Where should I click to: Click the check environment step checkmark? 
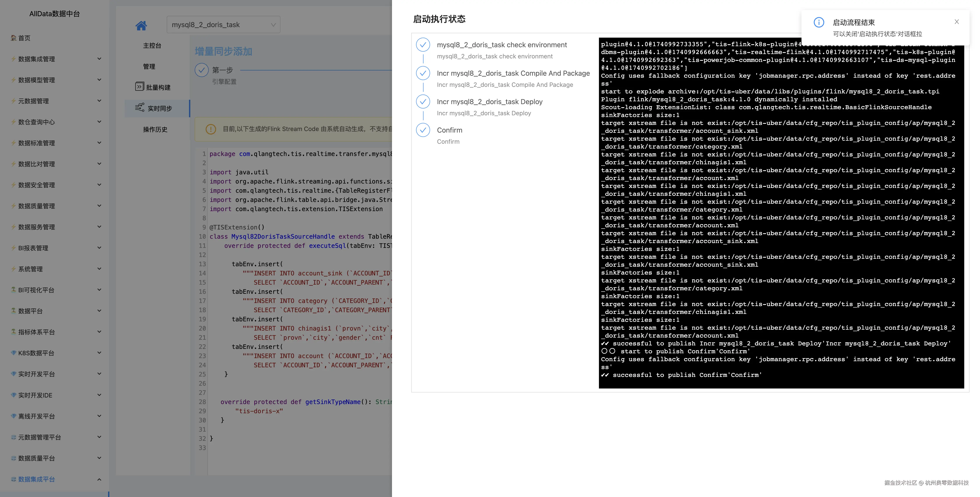point(423,45)
